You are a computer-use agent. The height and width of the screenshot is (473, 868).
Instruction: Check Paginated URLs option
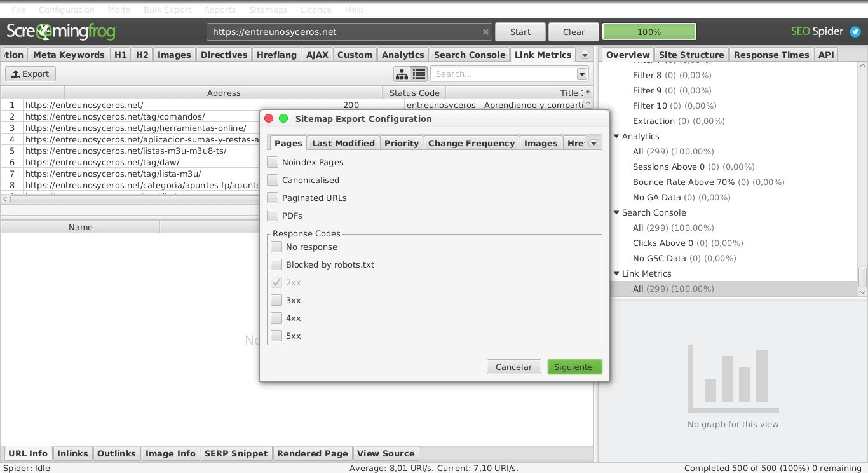[273, 198]
